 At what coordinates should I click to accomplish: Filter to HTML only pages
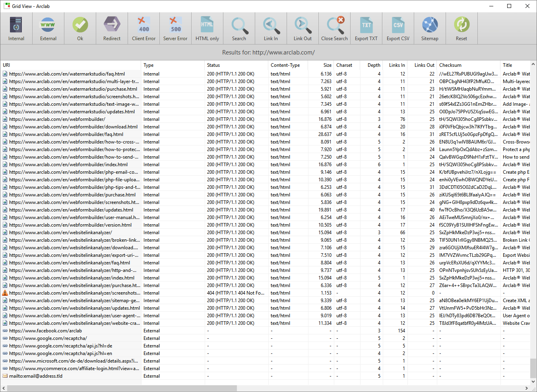coord(207,29)
